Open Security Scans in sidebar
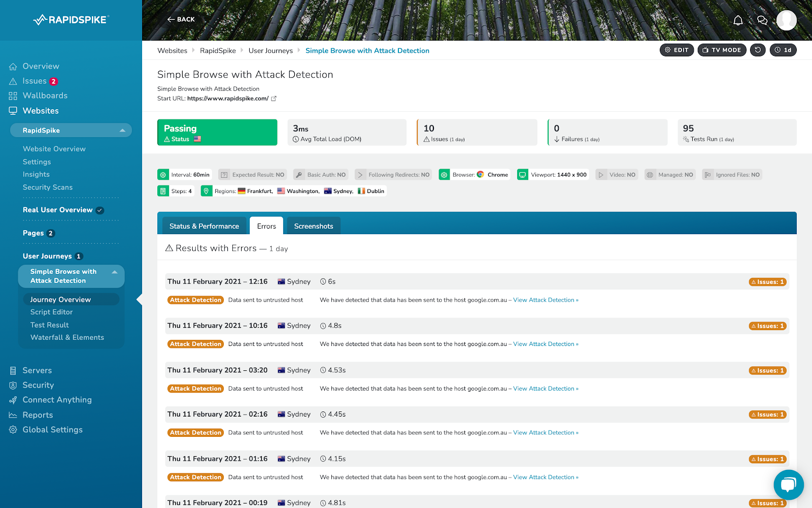Screen dimensions: 812x508 click(x=48, y=187)
